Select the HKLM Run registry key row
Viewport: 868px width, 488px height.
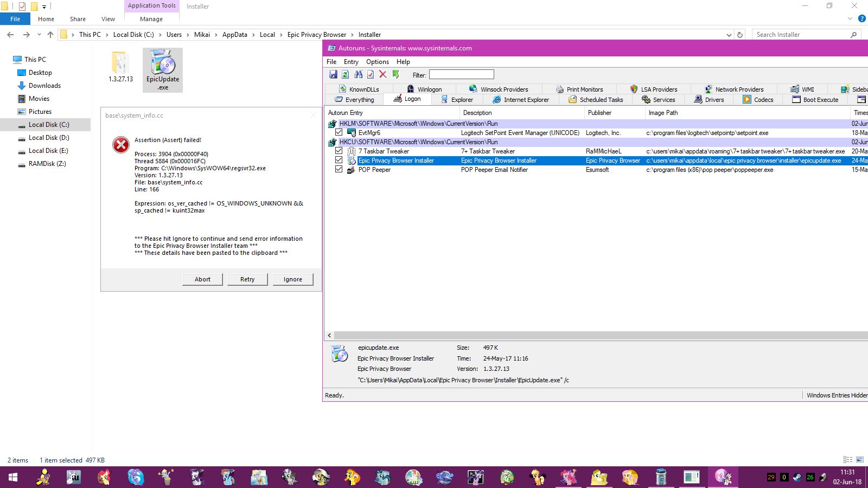596,124
